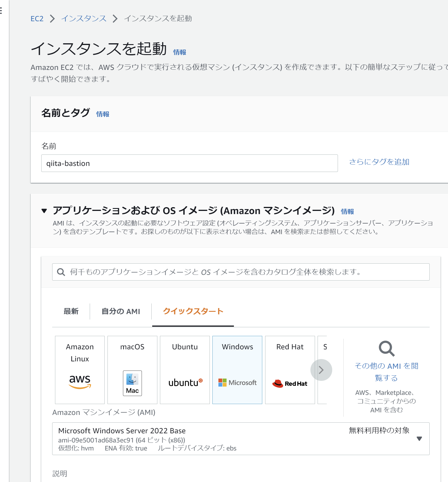This screenshot has width=448, height=482.
Task: Click さらにタグを追加 link
Action: point(379,162)
